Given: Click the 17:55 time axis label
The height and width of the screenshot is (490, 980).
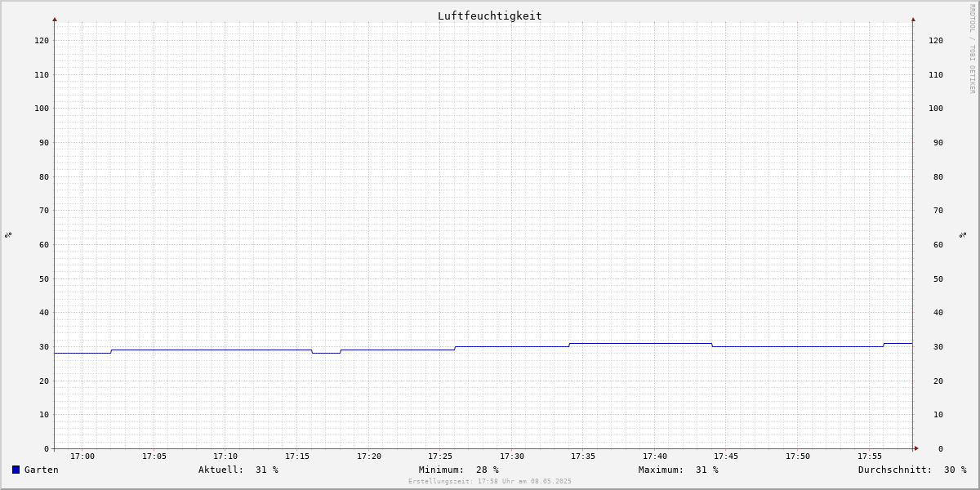Looking at the screenshot, I should 870,457.
